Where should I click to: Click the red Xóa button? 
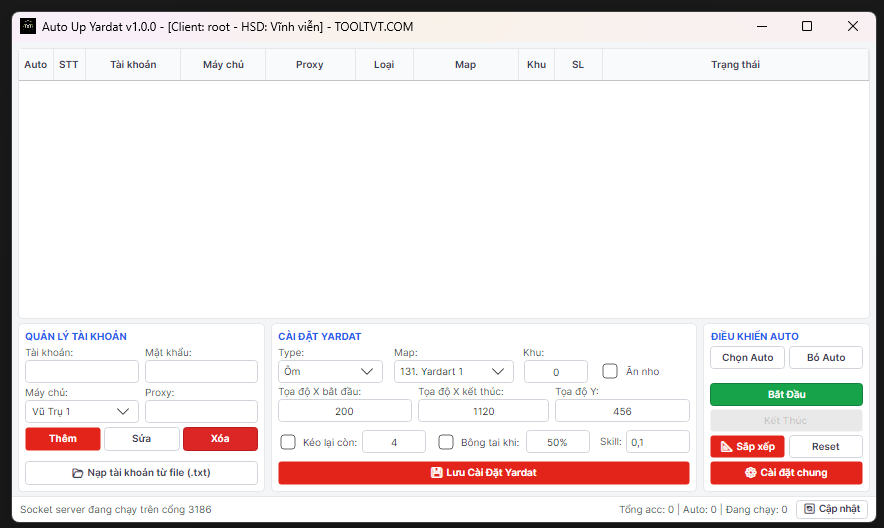click(x=220, y=438)
